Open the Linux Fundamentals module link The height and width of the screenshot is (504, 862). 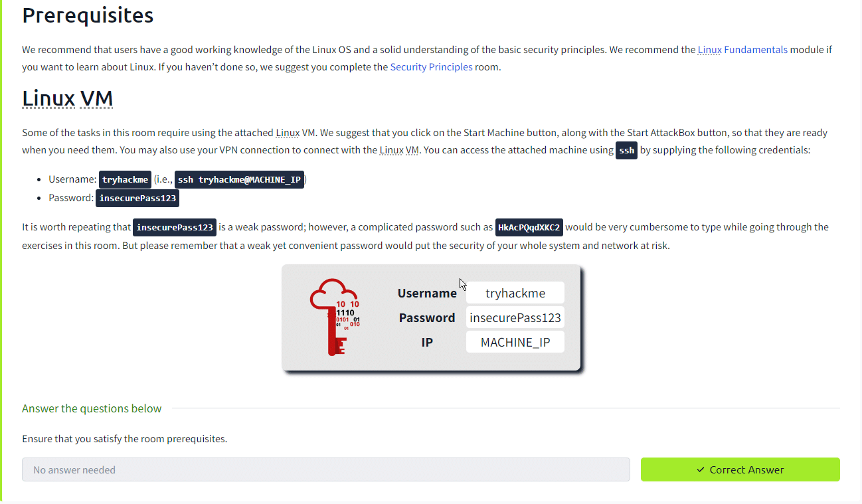pos(742,49)
